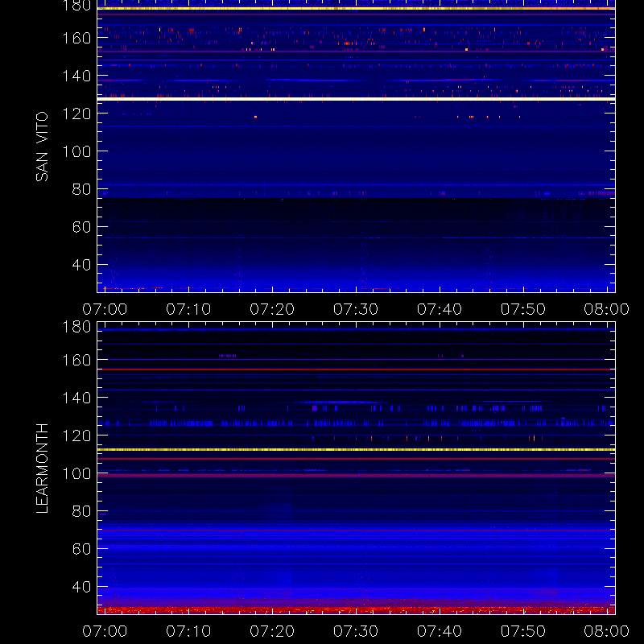Click 07:40 under the San Vito plot

click(x=440, y=309)
